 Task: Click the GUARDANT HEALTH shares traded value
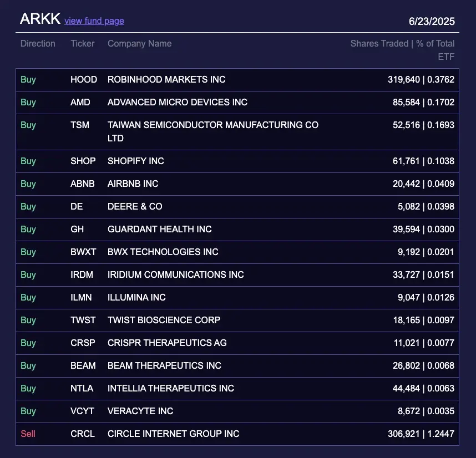point(423,229)
